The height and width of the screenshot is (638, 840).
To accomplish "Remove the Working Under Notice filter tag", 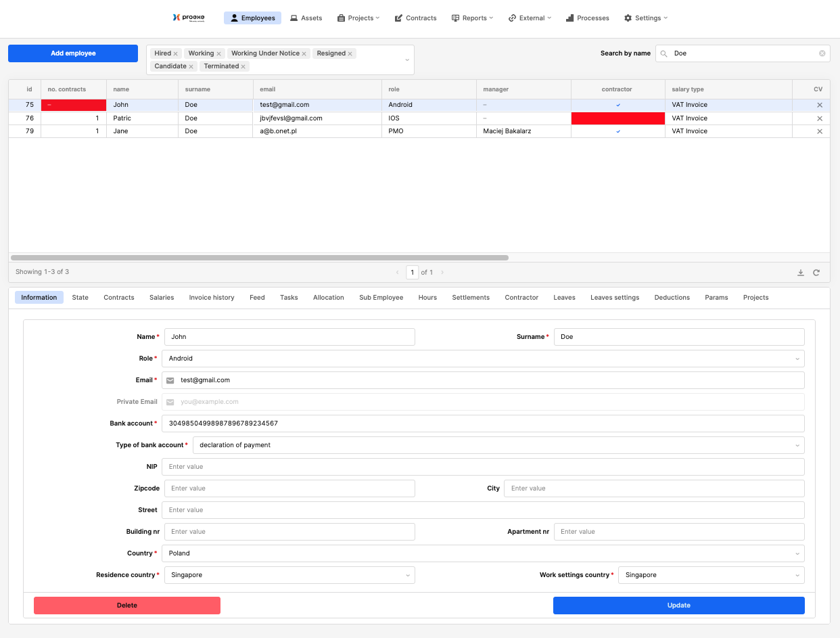I will click(304, 53).
